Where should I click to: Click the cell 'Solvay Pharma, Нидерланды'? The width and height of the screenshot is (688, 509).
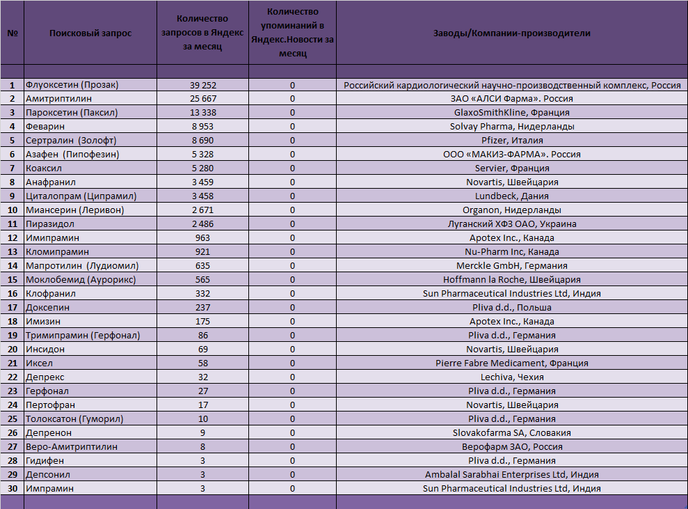coord(512,127)
